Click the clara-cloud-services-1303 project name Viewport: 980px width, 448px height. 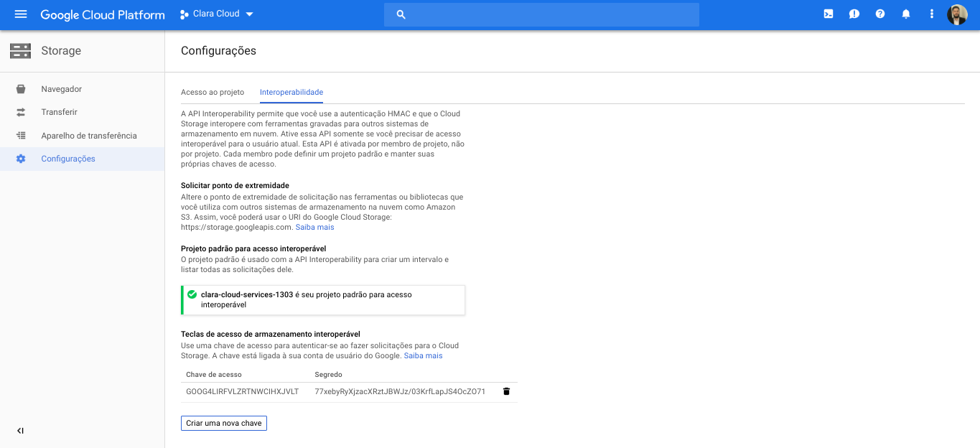[x=247, y=294]
